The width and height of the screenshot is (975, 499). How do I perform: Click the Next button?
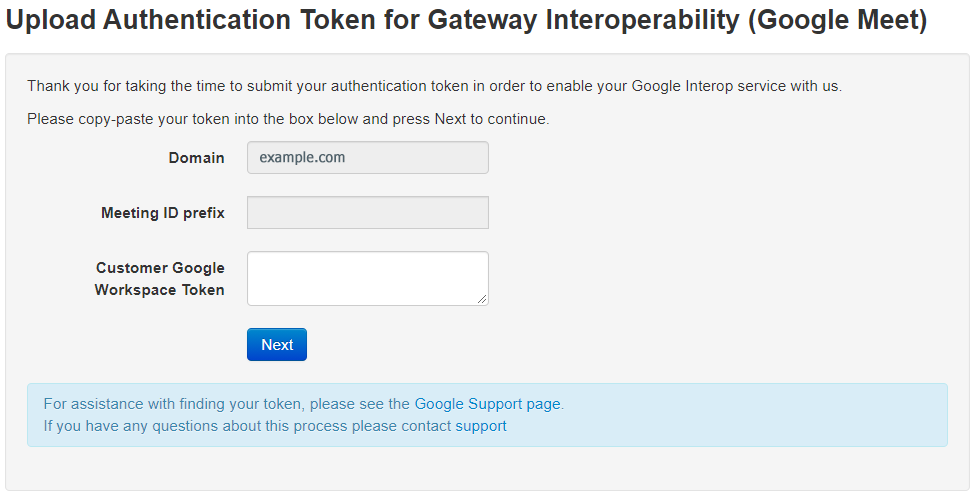point(276,345)
